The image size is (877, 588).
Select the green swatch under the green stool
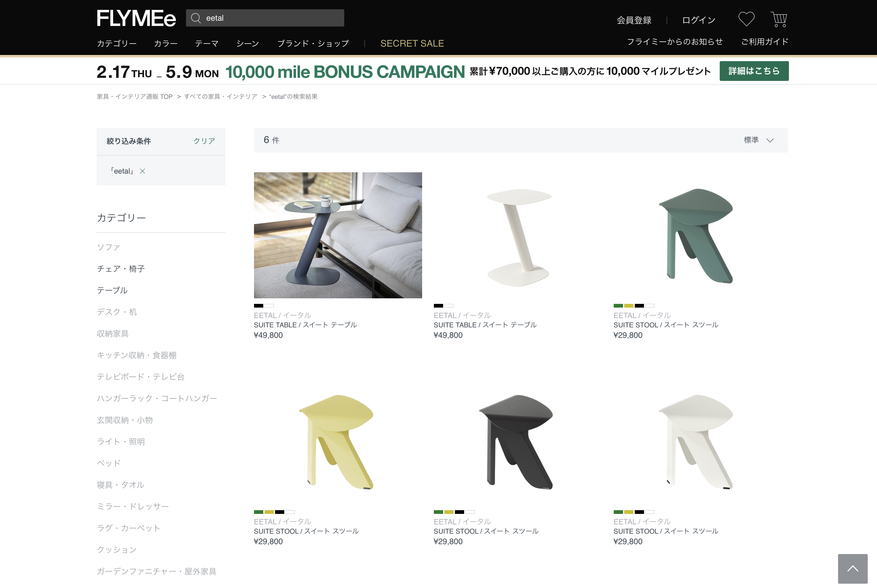click(618, 306)
